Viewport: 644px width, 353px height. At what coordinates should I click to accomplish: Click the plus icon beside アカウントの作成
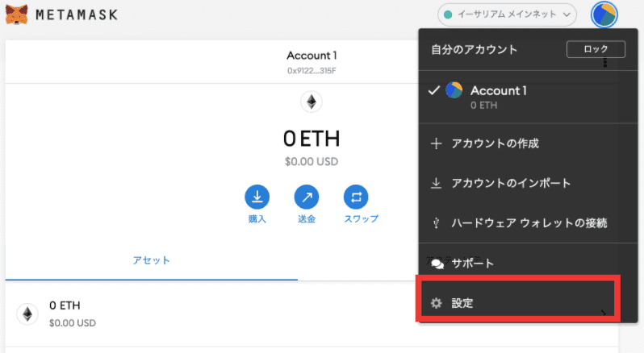(436, 143)
